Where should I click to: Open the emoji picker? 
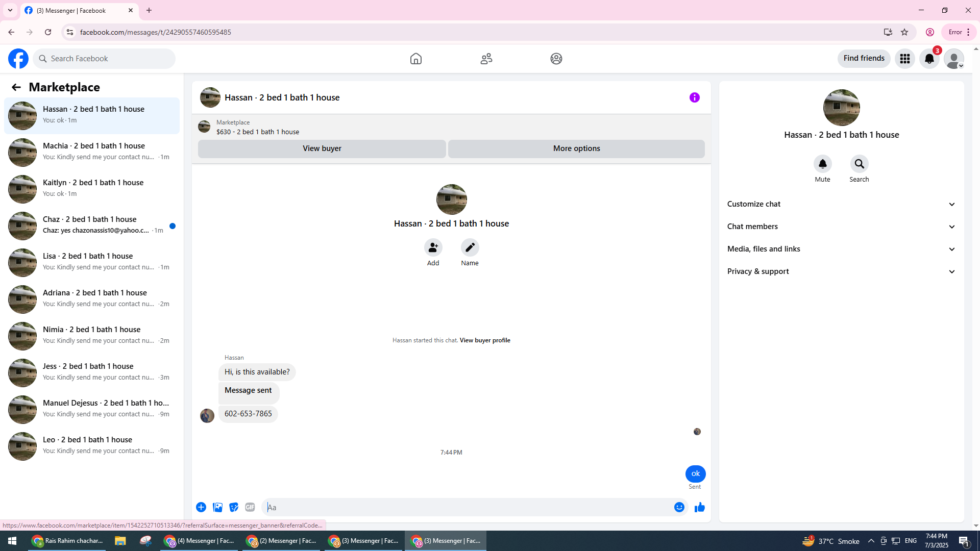(x=679, y=507)
